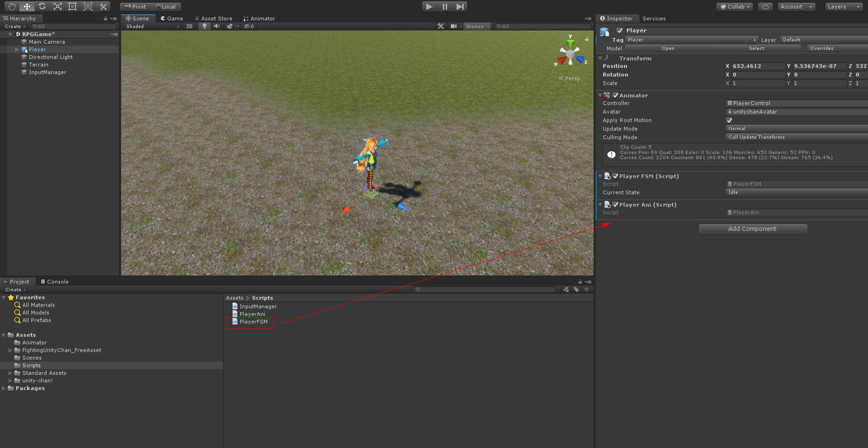Screen dimensions: 868x448
Task: Toggle scene lighting bulb icon
Action: pyautogui.click(x=205, y=26)
